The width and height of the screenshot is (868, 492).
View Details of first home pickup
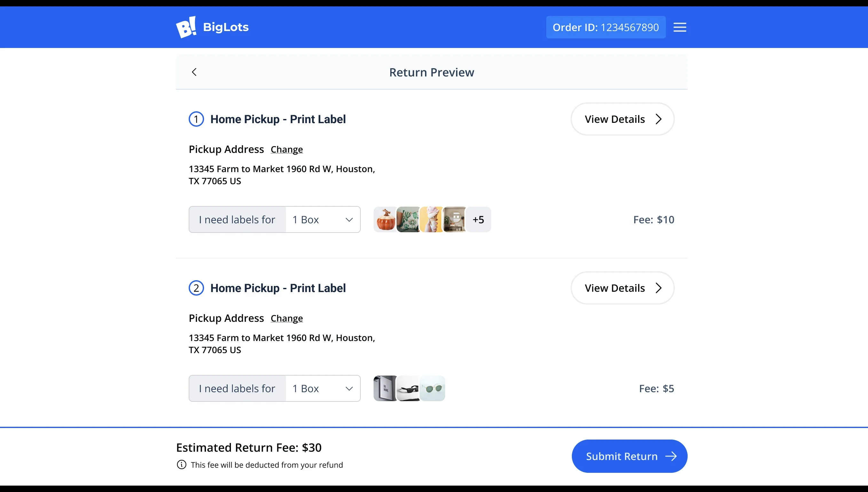click(622, 119)
